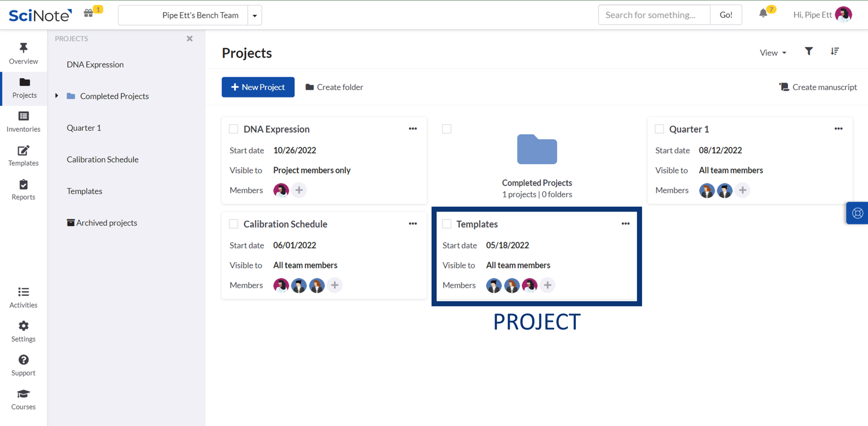
Task: Click the New Project button
Action: [258, 87]
